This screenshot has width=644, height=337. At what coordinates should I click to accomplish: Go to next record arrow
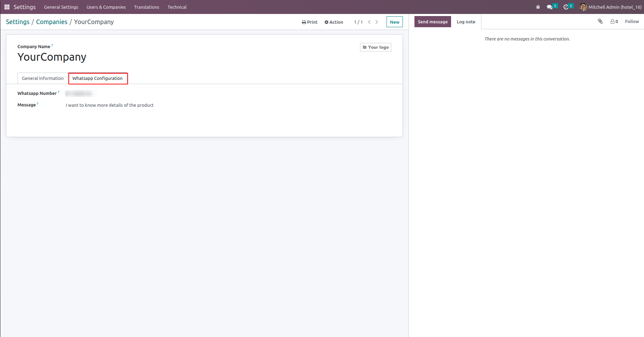[377, 22]
